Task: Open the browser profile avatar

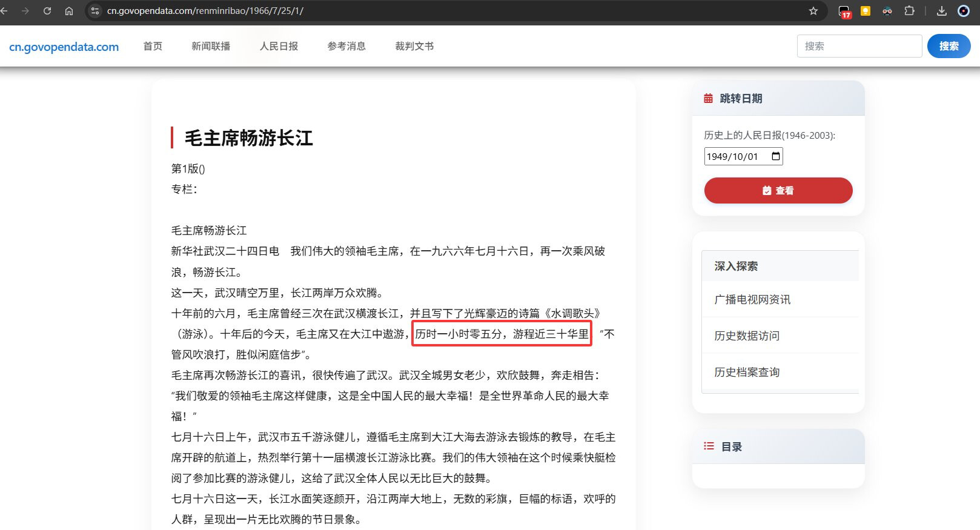Action: [963, 11]
